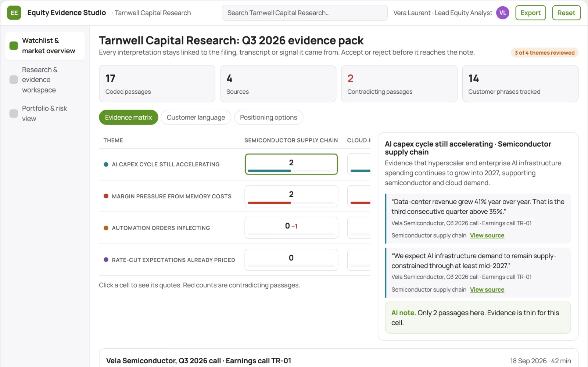The image size is (588, 367).
Task: Open Portfolio & risk view
Action: coord(45,114)
